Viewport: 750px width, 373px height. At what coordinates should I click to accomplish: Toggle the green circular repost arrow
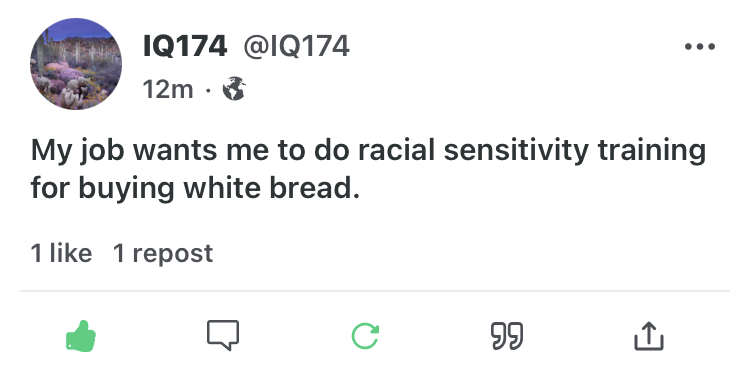365,336
